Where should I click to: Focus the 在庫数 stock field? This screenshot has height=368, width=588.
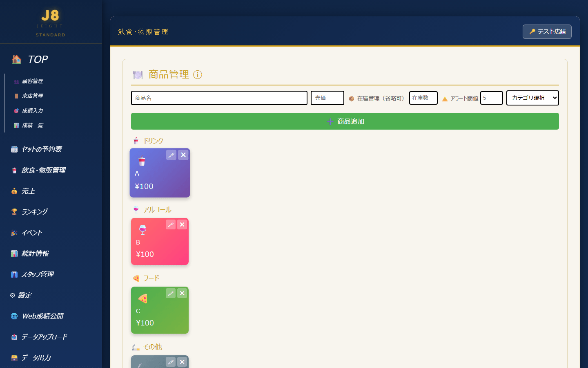423,98
